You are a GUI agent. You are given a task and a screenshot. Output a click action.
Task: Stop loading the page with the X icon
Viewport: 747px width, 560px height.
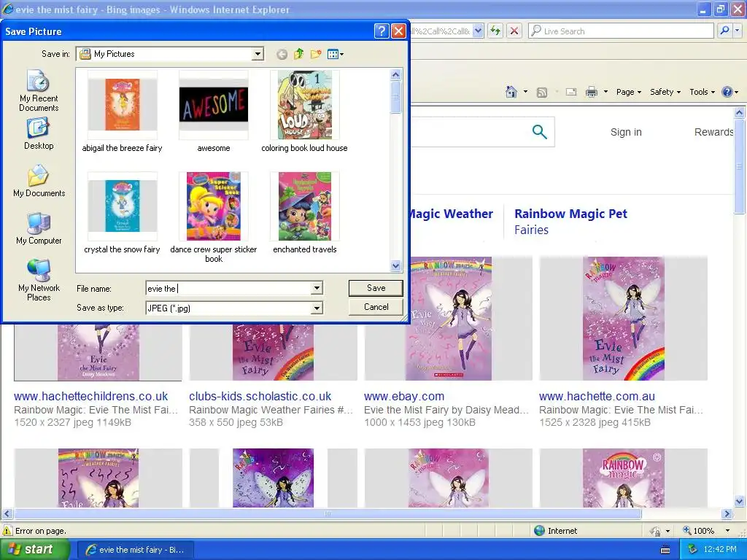tap(514, 31)
